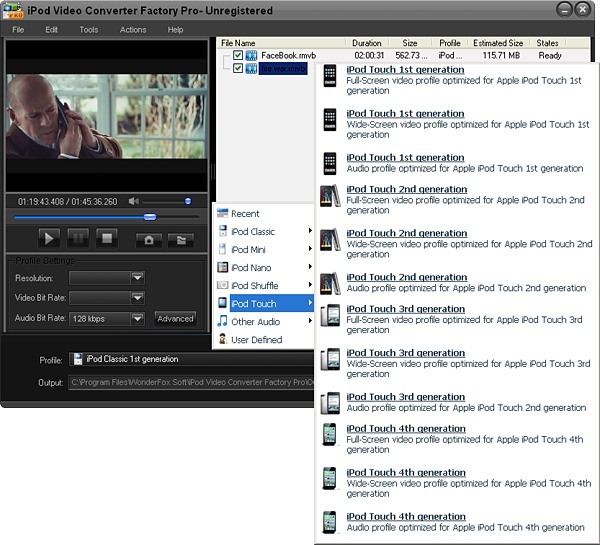This screenshot has height=545, width=600.
Task: Click the FaceBook.rmvb film icon
Action: click(x=251, y=55)
